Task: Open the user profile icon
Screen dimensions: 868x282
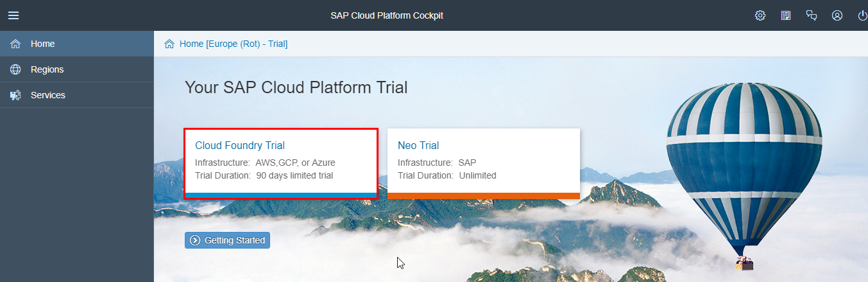Action: tap(837, 15)
